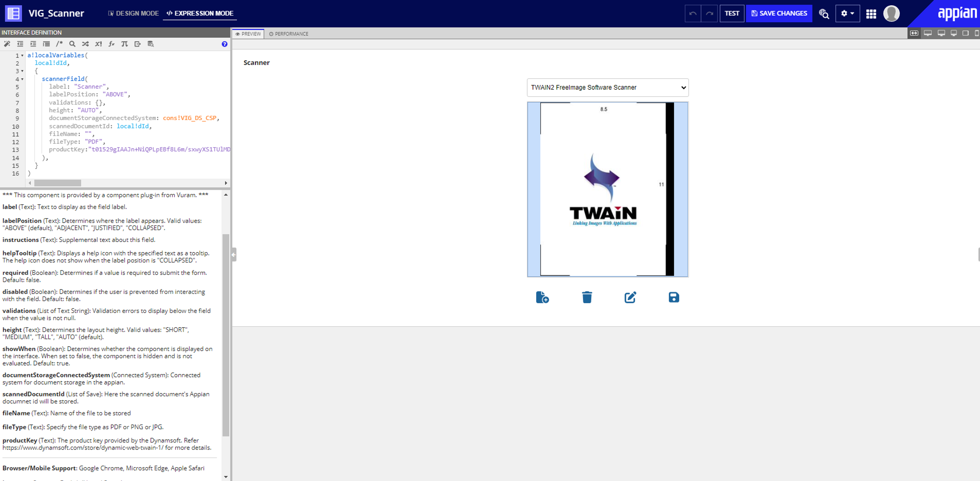This screenshot has width=980, height=481.
Task: Switch to DESIGN MODE
Action: tap(133, 13)
